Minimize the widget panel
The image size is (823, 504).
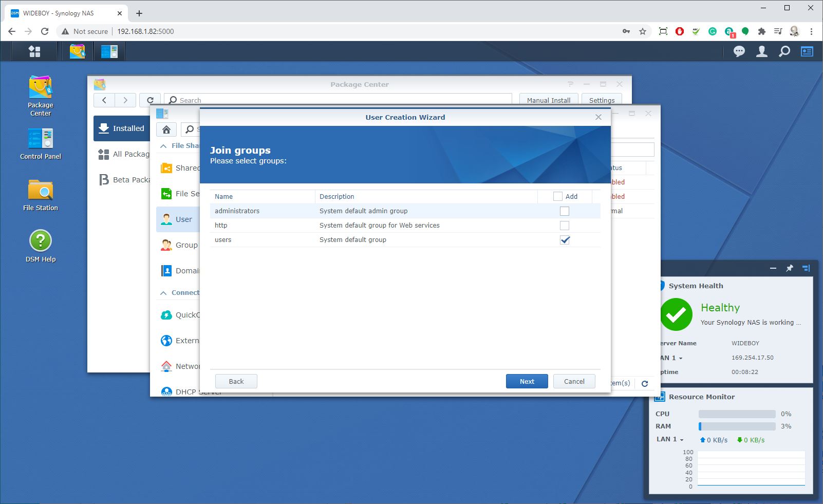pos(773,268)
